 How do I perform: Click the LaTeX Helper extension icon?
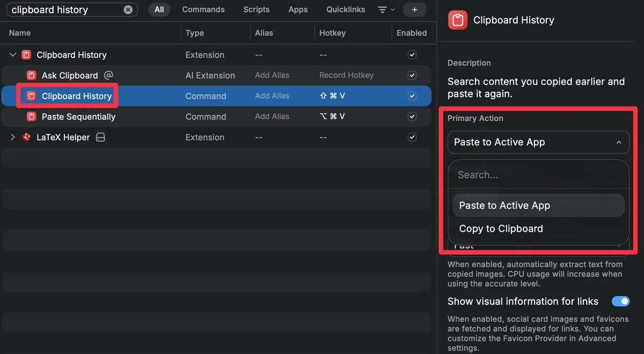tap(26, 137)
